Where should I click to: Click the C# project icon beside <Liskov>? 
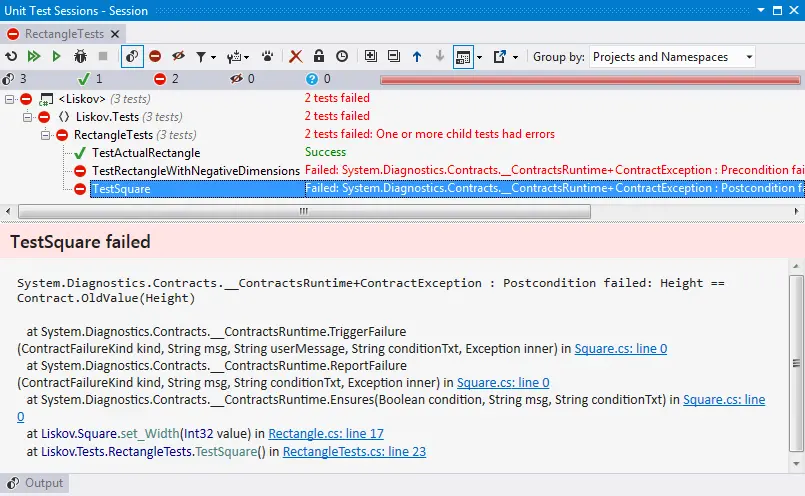[46, 99]
